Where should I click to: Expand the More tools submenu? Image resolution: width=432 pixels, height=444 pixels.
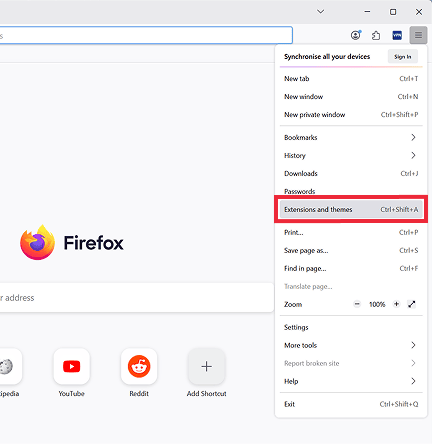tap(351, 345)
